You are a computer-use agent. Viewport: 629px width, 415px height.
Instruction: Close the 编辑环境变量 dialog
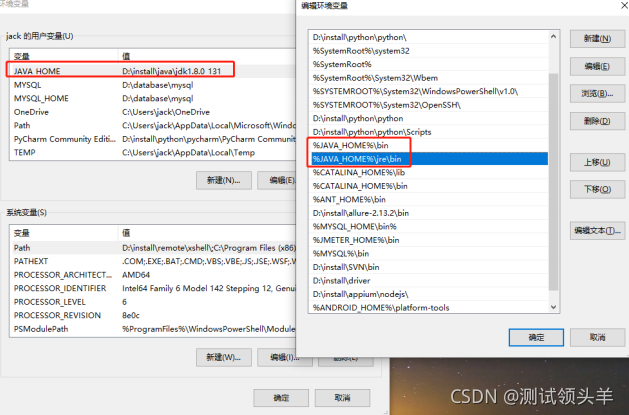[x=624, y=5]
